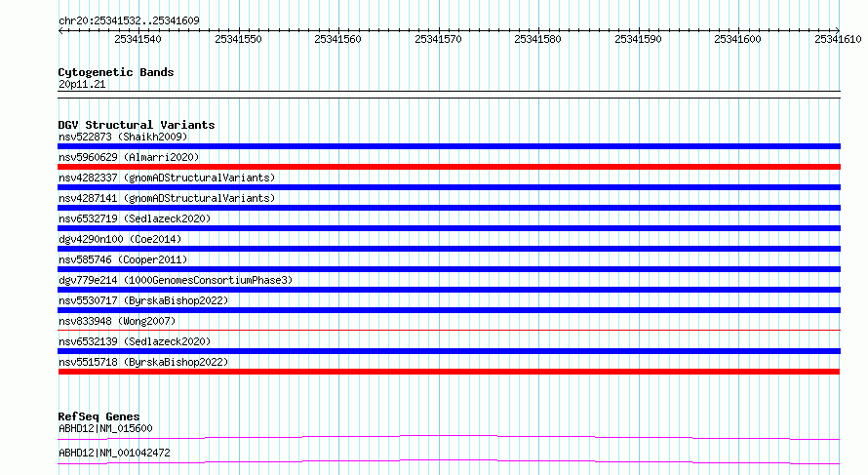868x475 pixels.
Task: Click the dgv779e214 1000Genomes label
Action: click(x=176, y=280)
